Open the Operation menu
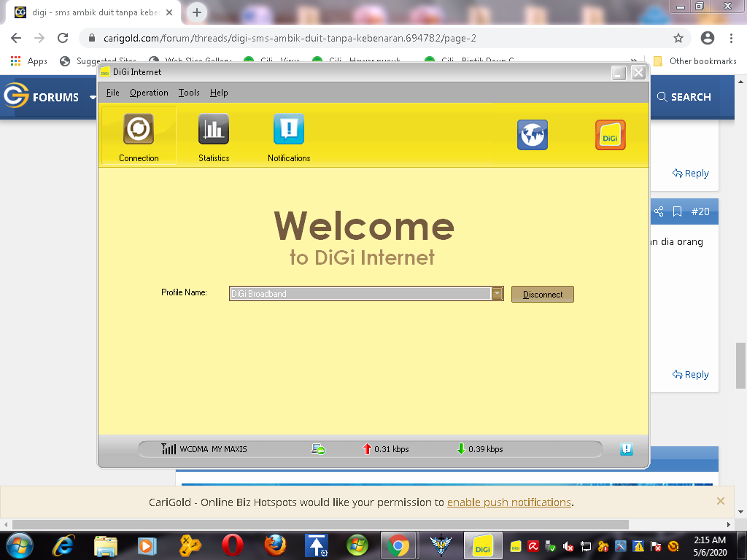747x560 pixels. tap(149, 93)
